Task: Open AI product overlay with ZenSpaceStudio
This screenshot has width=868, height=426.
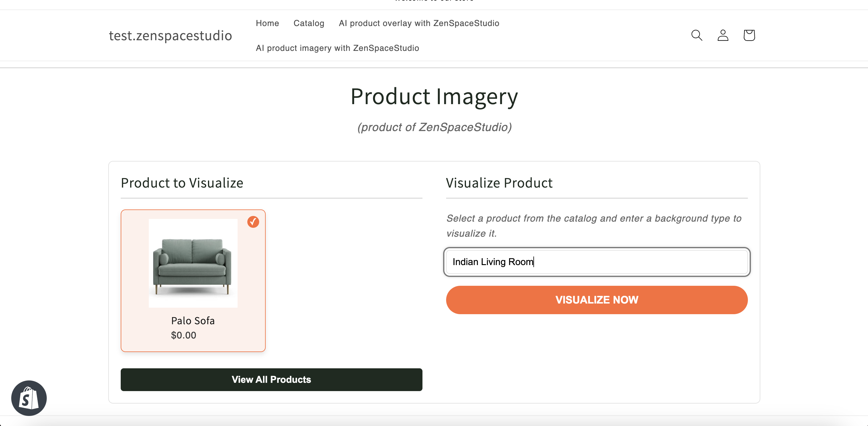Action: 419,23
